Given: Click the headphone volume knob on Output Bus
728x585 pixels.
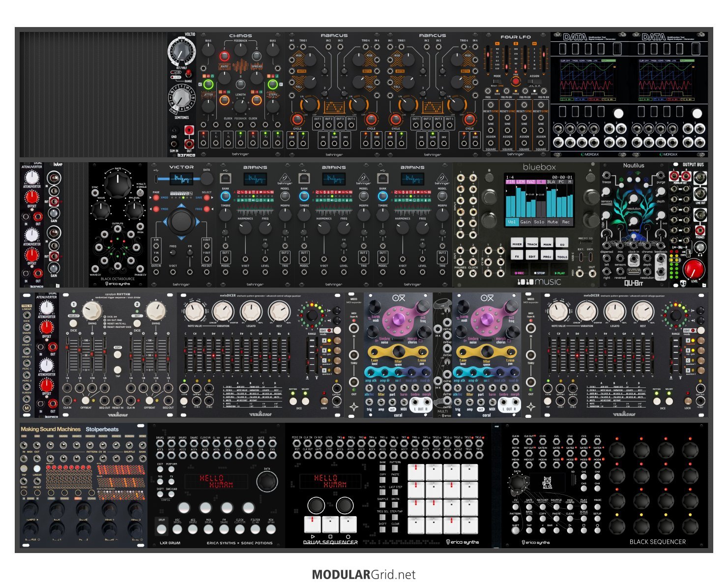Looking at the screenshot, I should 700,247.
